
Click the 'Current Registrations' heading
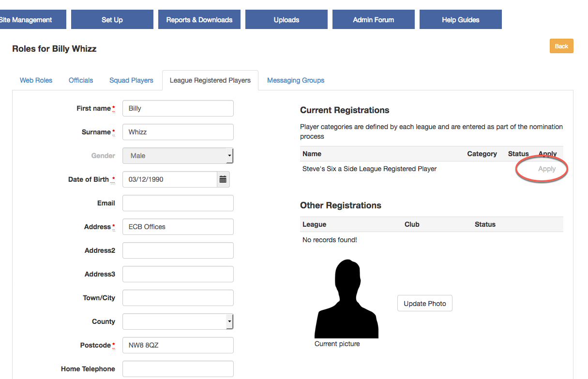(345, 110)
